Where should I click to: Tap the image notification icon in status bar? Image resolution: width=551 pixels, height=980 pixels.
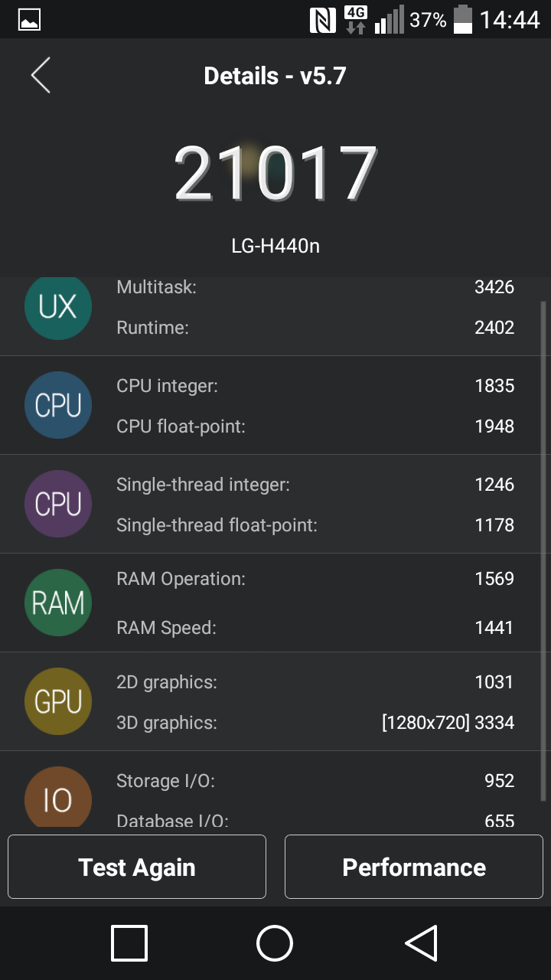[x=29, y=20]
